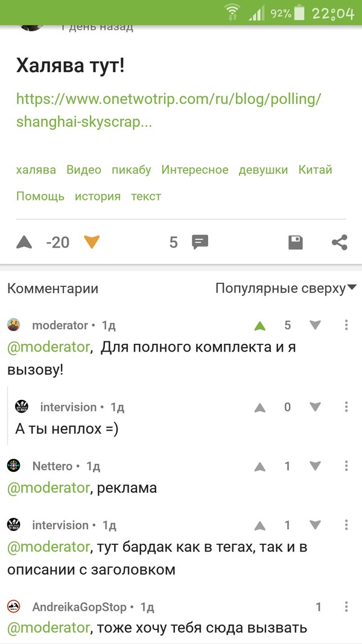Image resolution: width=362 pixels, height=644 pixels.
Task: Tap the 'халява' tag below the post
Action: point(36,170)
